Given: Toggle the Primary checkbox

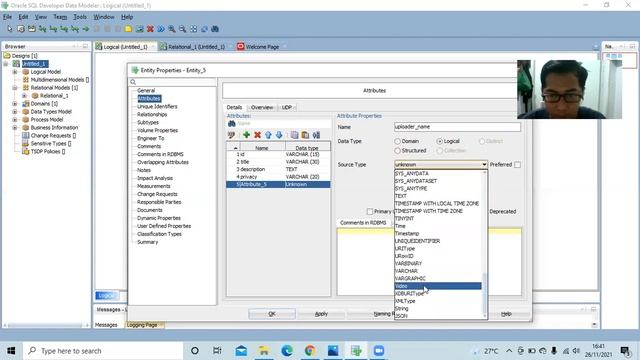Looking at the screenshot, I should 370,211.
